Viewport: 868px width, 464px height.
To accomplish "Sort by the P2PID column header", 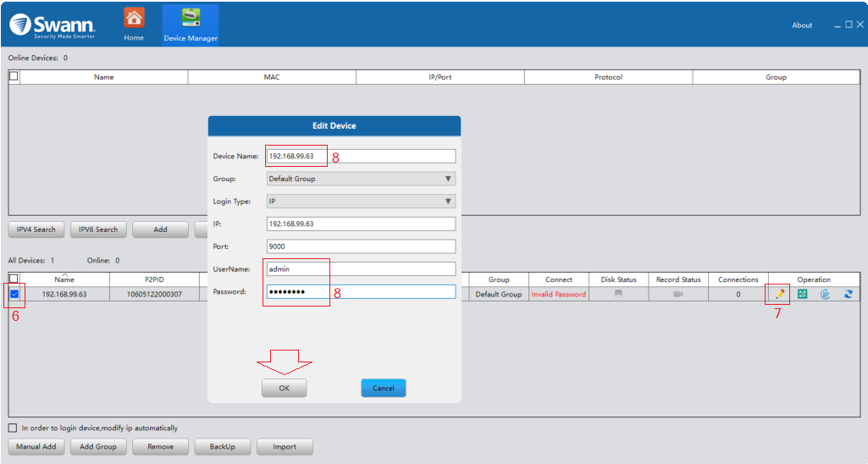I will coord(154,279).
